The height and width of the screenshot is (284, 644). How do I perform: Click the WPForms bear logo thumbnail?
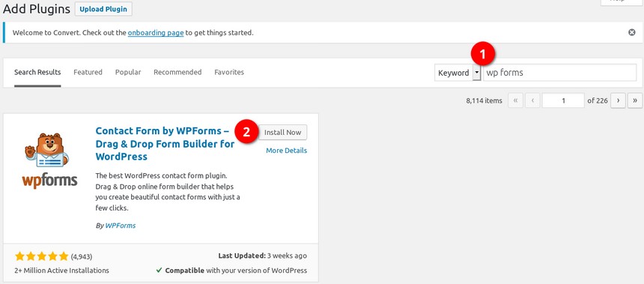(49, 160)
